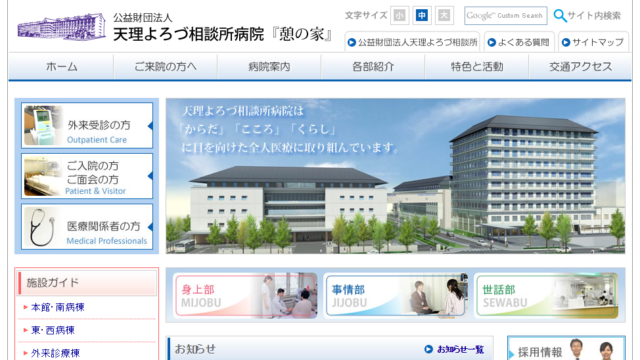640x360 pixels.
Task: Open the 病院案内 navigation menu
Action: (269, 67)
